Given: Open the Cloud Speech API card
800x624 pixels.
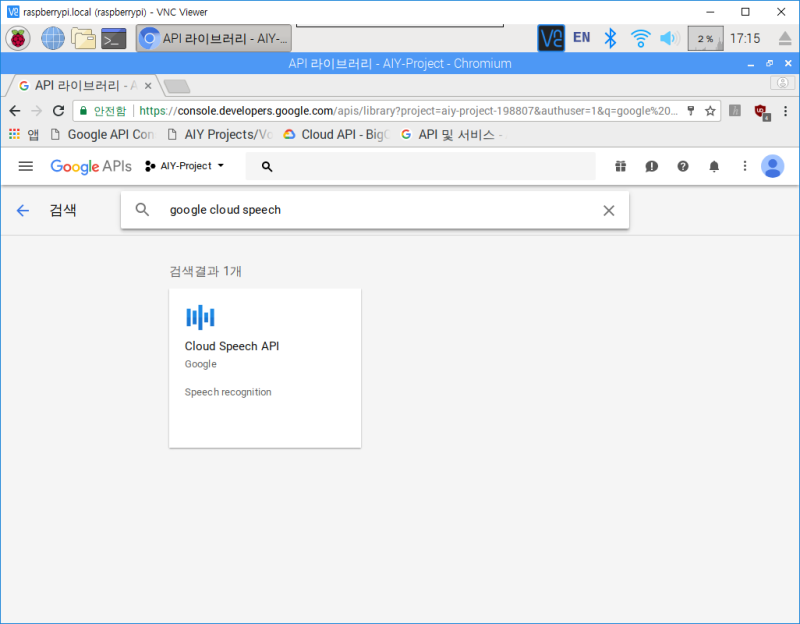Looking at the screenshot, I should pos(265,368).
